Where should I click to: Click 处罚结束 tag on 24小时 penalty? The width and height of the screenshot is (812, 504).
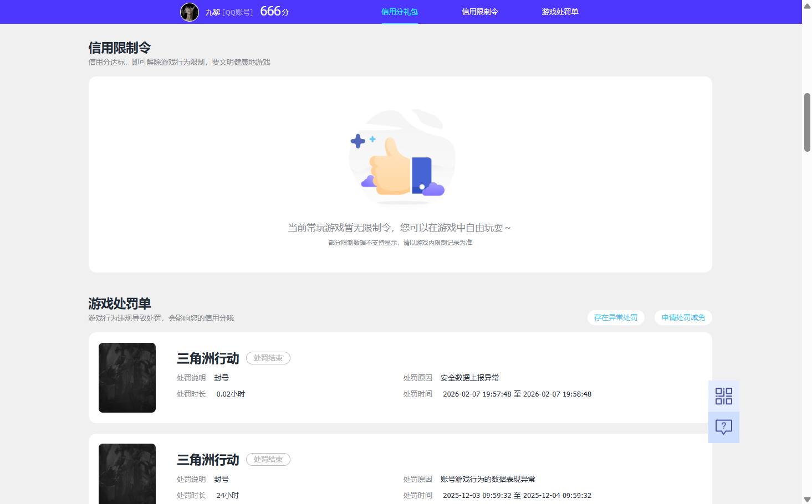coord(268,460)
